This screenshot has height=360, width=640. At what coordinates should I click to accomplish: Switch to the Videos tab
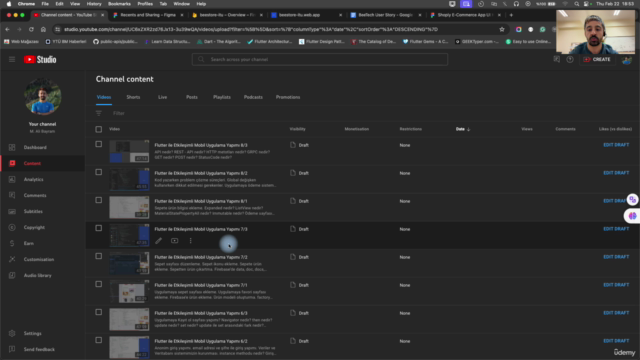(104, 97)
